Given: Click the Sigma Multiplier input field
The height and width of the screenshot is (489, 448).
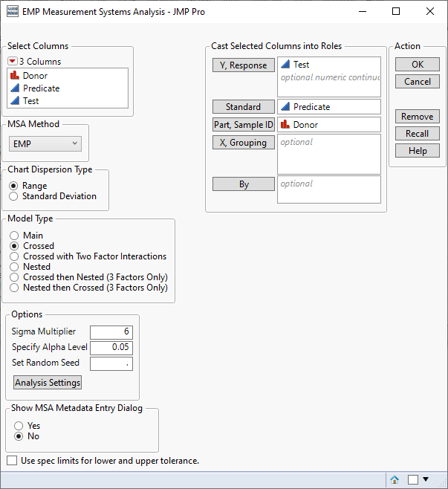Looking at the screenshot, I should [x=111, y=331].
